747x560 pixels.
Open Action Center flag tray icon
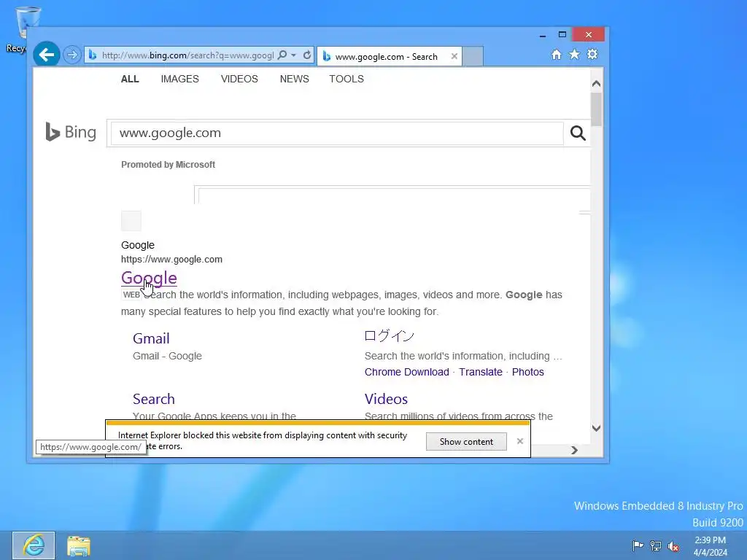coord(638,545)
